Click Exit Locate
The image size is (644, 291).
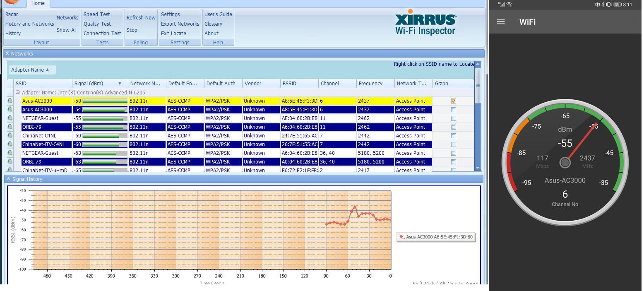(x=173, y=33)
